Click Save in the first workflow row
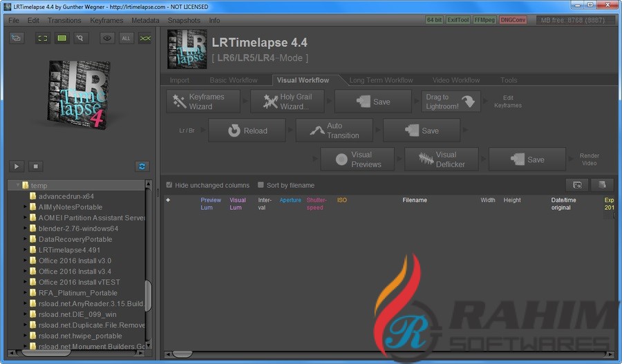Screen dimensions: 622x364 (373, 102)
